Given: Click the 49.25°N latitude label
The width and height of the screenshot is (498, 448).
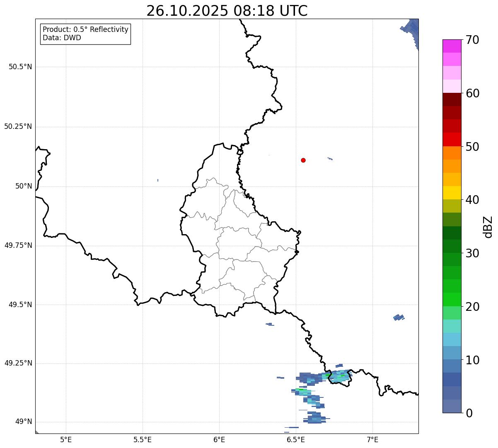Looking at the screenshot, I should (18, 363).
